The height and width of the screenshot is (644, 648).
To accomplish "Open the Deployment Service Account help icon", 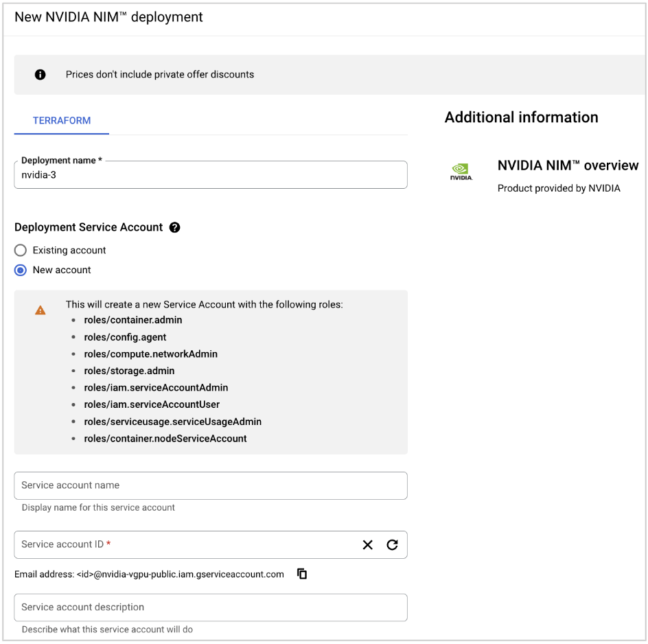I will point(174,227).
